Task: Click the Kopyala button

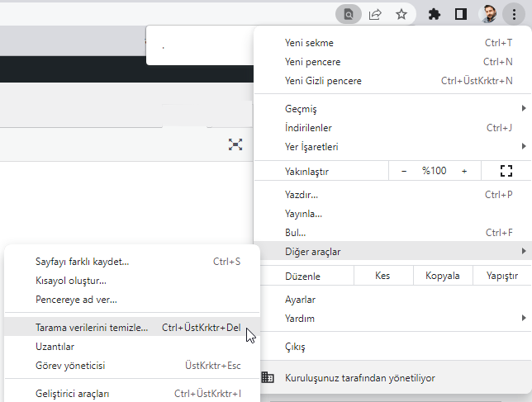Action: (442, 277)
